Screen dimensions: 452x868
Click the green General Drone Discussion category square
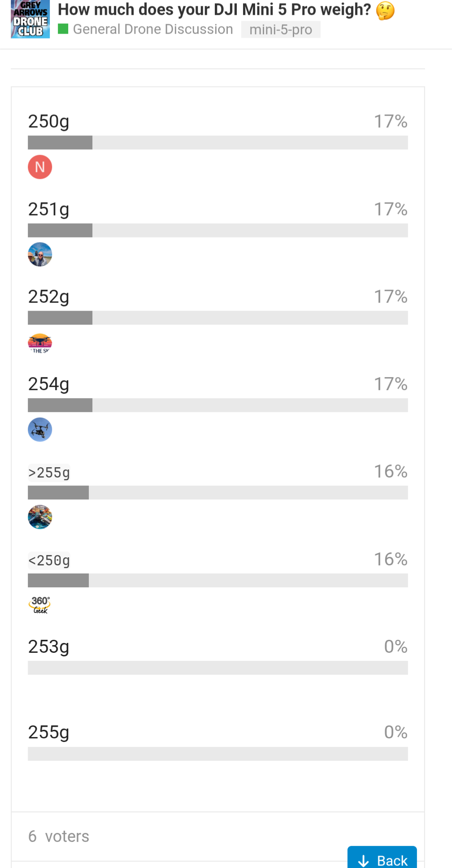pyautogui.click(x=63, y=29)
